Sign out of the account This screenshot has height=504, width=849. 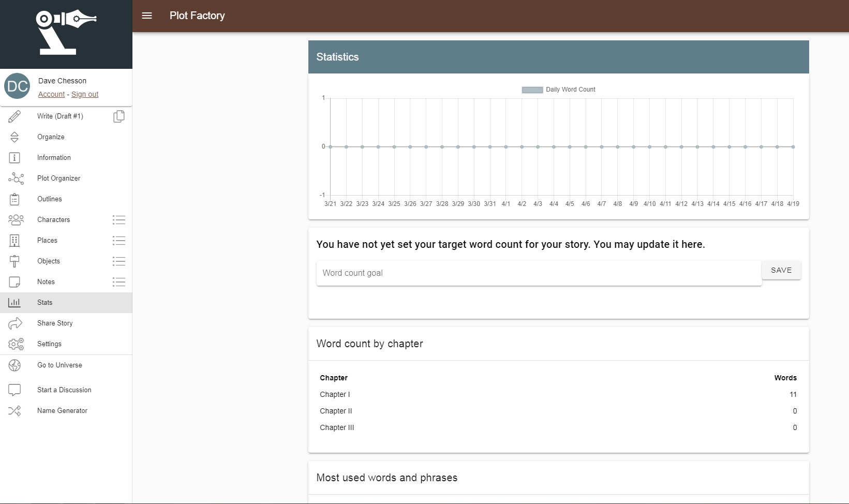tap(84, 94)
